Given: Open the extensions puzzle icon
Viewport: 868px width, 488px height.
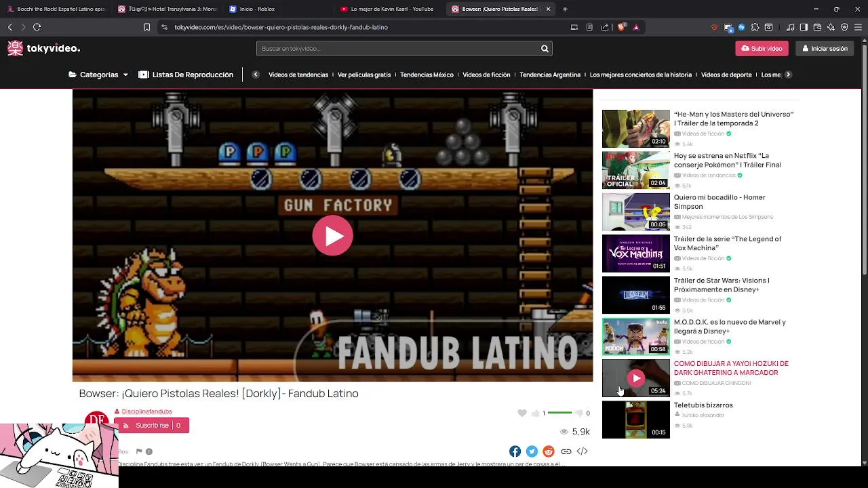Looking at the screenshot, I should (x=755, y=27).
